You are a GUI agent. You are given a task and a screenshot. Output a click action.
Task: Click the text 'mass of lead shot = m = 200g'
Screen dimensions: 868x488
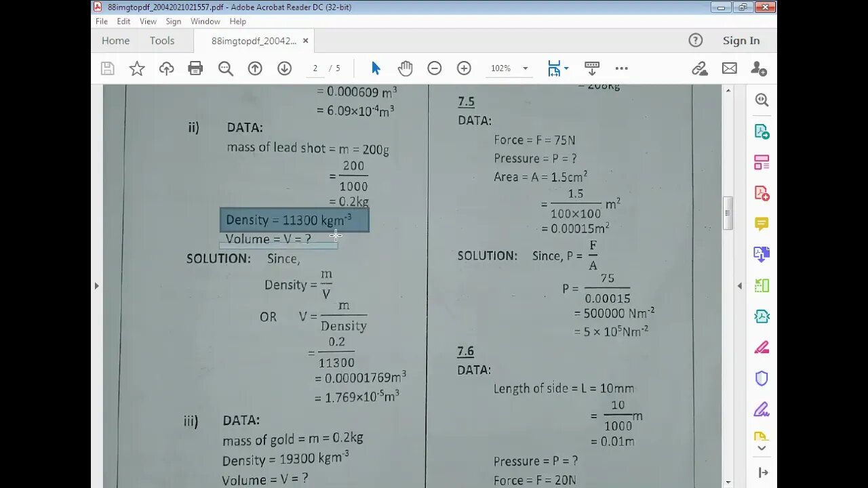[x=308, y=148]
